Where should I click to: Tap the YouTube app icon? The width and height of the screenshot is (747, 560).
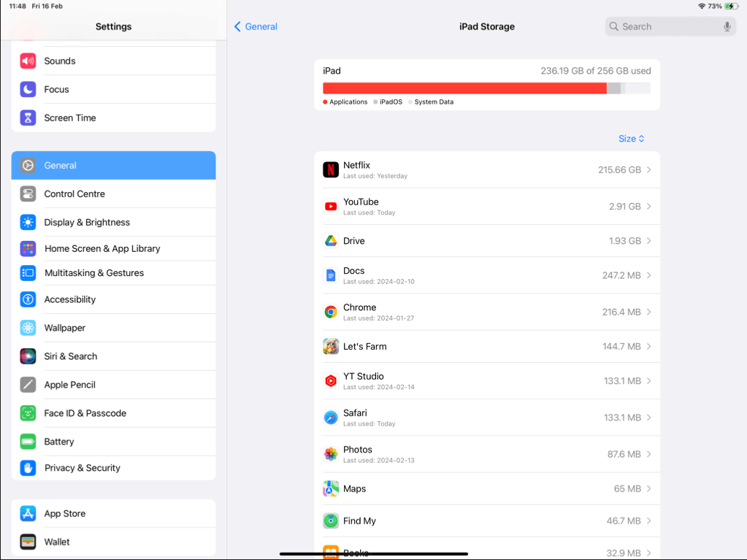(x=331, y=206)
